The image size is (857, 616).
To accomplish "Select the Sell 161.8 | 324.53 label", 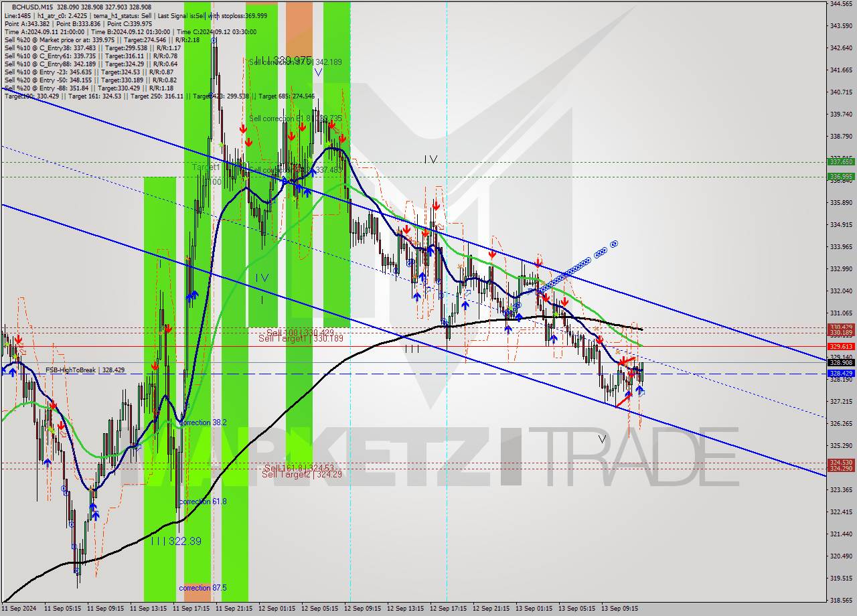I will [299, 467].
